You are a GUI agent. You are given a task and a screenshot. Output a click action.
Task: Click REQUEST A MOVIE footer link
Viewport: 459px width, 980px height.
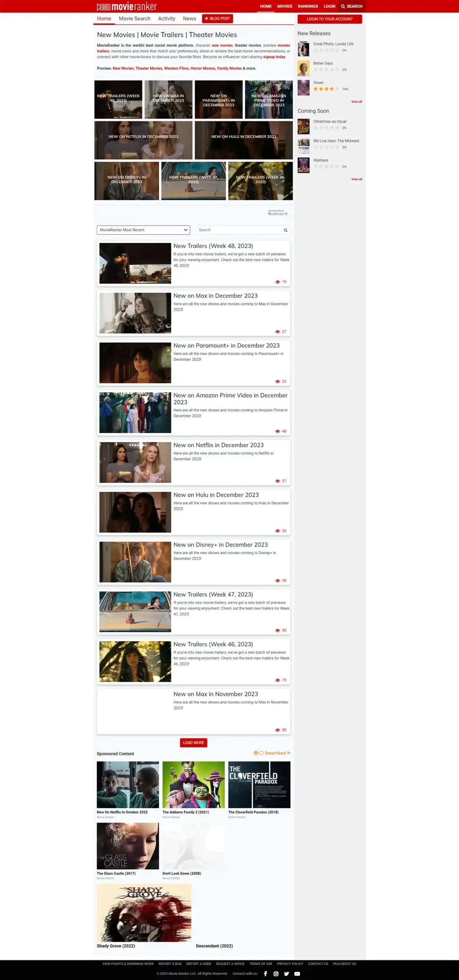(x=230, y=964)
